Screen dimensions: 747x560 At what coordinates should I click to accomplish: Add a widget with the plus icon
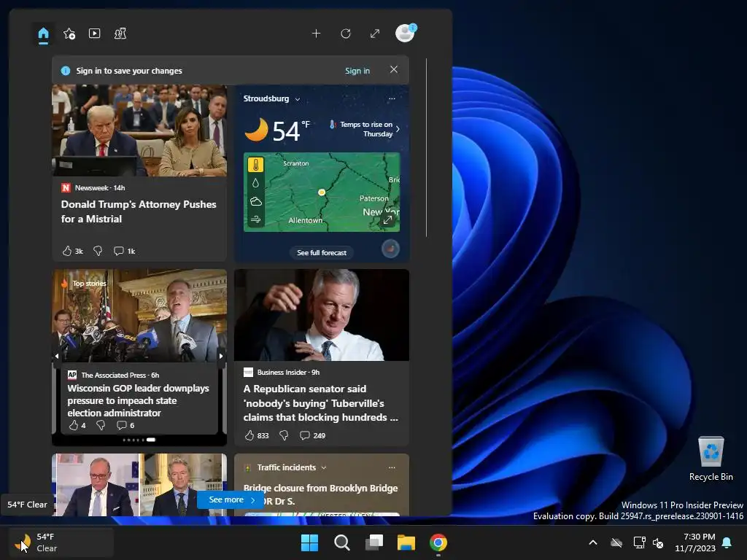pos(316,34)
